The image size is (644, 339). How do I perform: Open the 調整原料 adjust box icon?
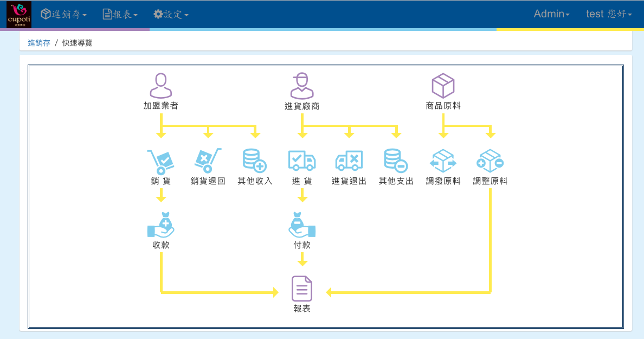click(490, 161)
